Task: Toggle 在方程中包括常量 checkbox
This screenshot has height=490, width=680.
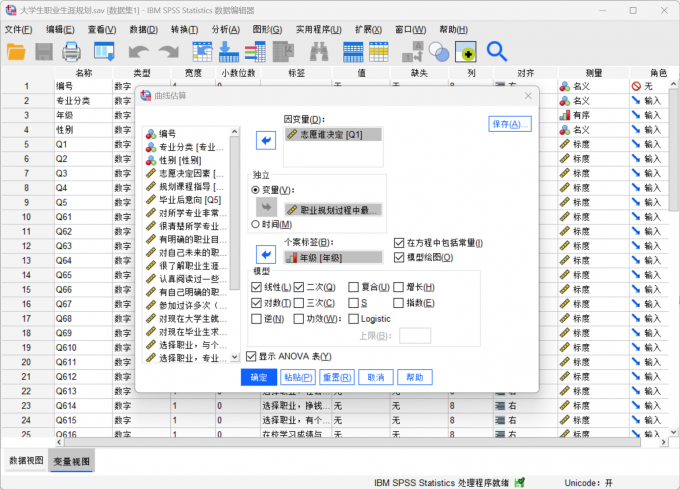Action: (399, 243)
